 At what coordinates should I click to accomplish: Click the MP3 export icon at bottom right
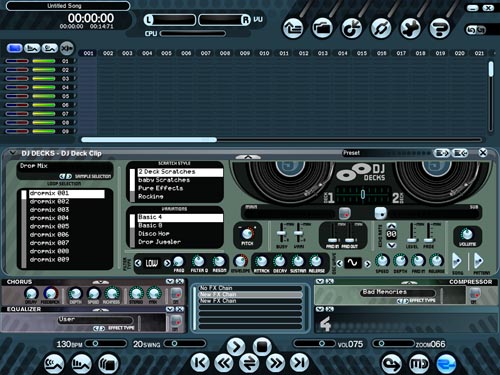pyautogui.click(x=419, y=363)
